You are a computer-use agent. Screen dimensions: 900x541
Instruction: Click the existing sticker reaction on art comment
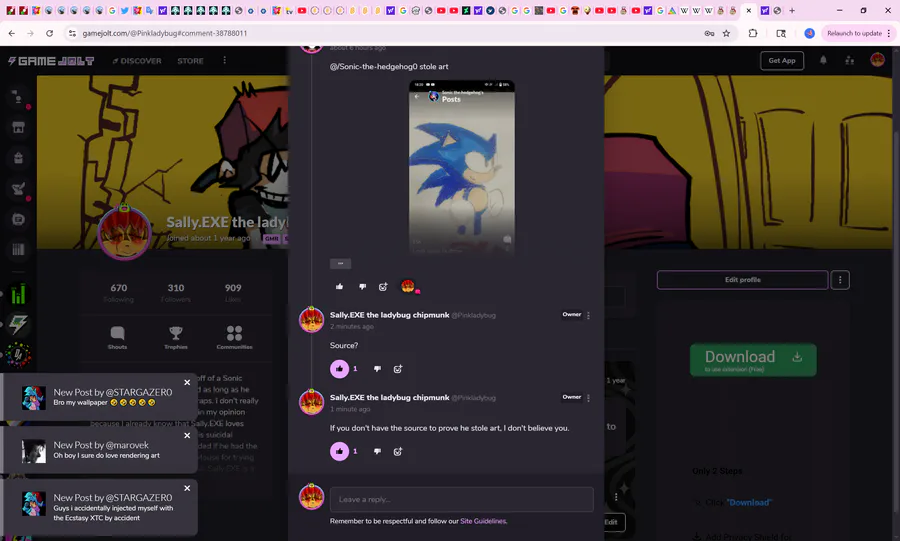[409, 286]
